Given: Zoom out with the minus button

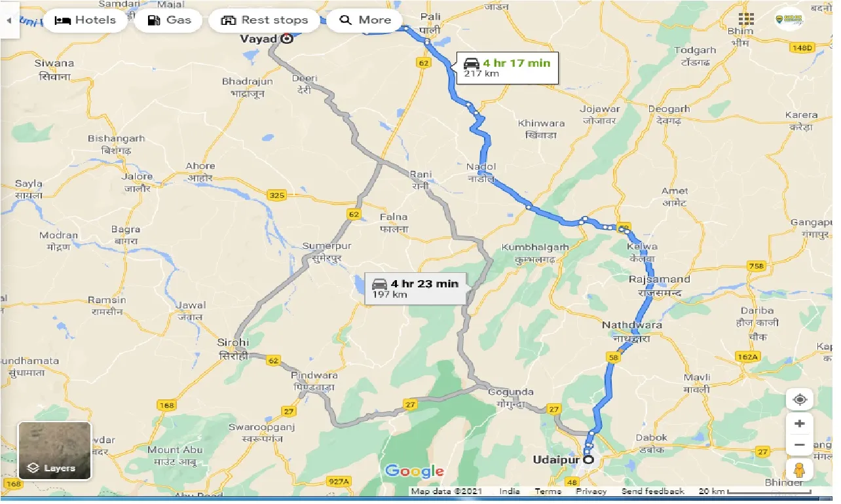Looking at the screenshot, I should (800, 446).
